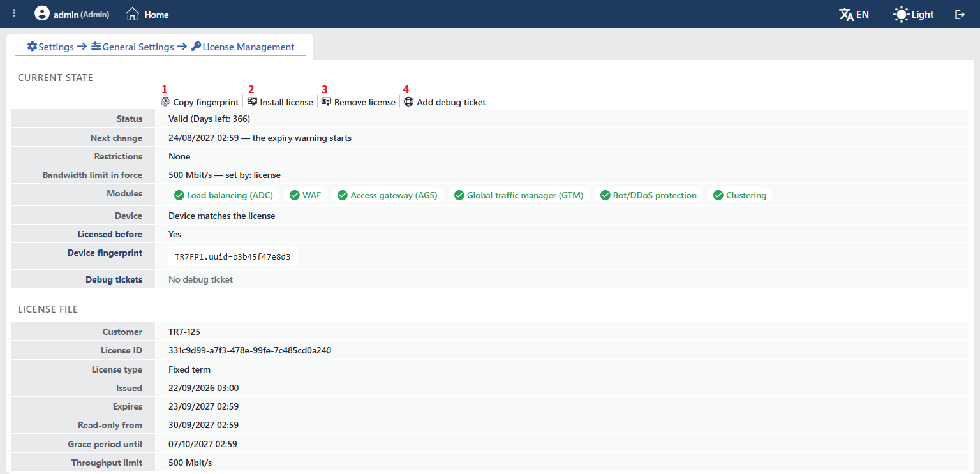Click Install license certificate icon

coord(253,102)
